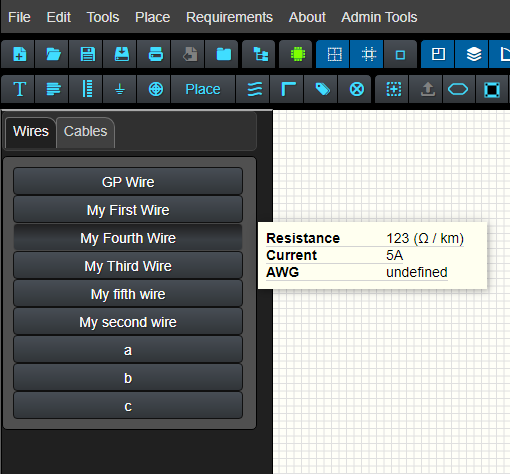Screen dimensions: 510x474
Task: Switch to the Cables tab
Action: 85,132
